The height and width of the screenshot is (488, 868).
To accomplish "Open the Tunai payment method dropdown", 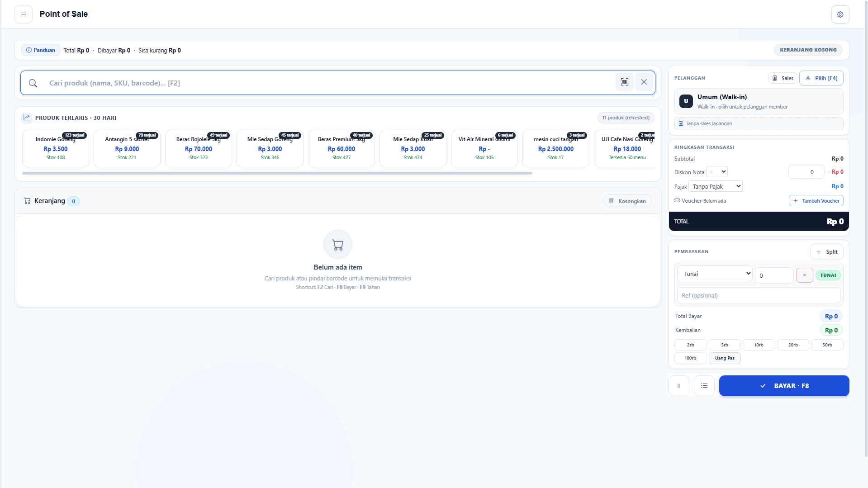I will pos(715,274).
